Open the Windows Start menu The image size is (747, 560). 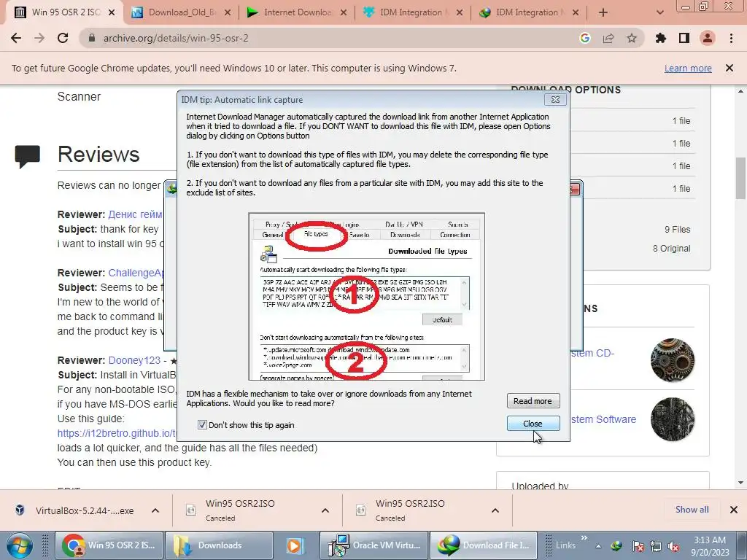click(19, 545)
